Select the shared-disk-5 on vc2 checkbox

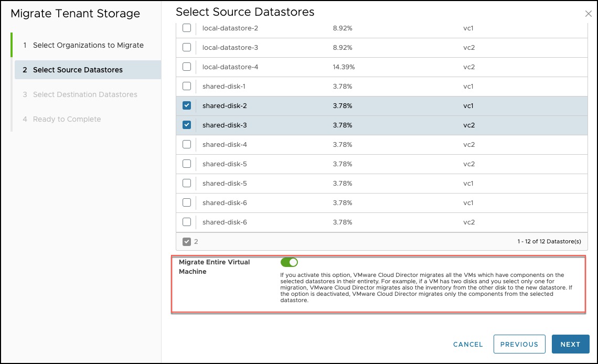(187, 164)
